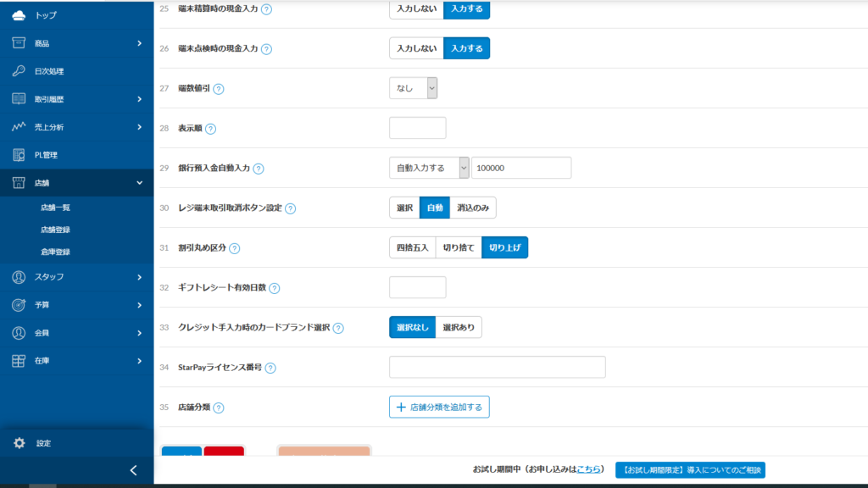The height and width of the screenshot is (488, 868).
Task: Click the ギフトレシート有効日数 input field
Action: click(417, 287)
